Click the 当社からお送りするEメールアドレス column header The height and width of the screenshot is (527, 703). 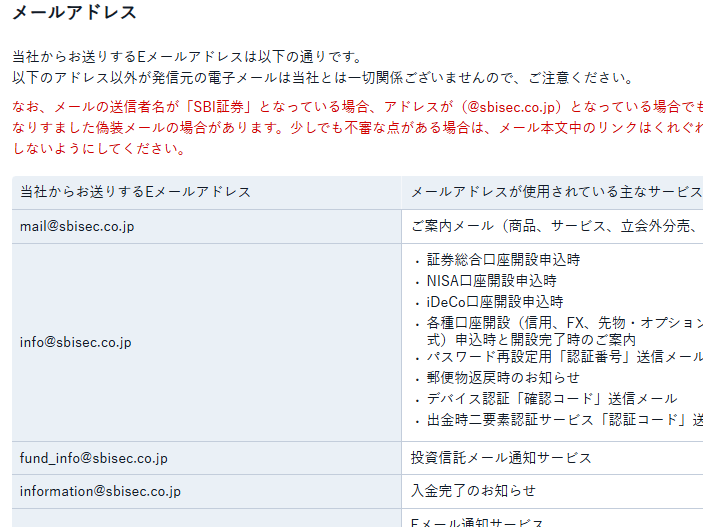[135, 192]
